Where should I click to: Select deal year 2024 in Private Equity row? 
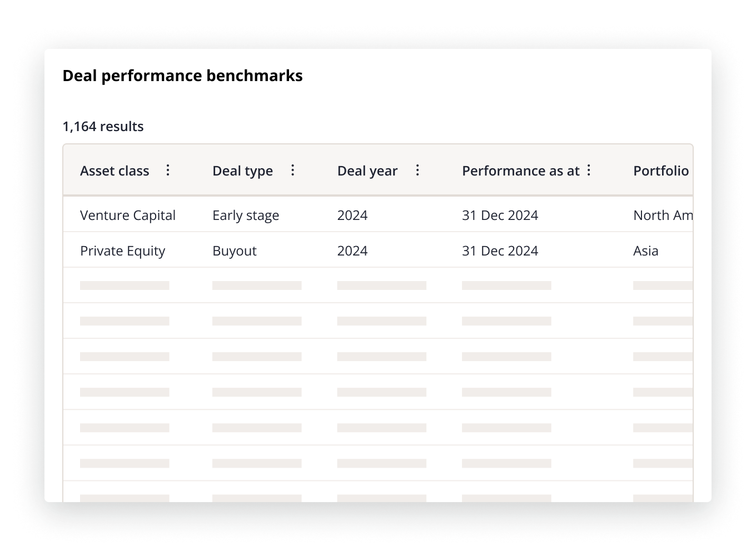click(352, 251)
